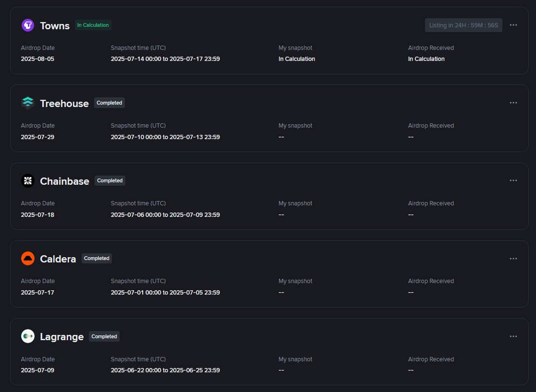Click Airdrop Received label in Caldera card
The width and height of the screenshot is (536, 392).
point(431,281)
